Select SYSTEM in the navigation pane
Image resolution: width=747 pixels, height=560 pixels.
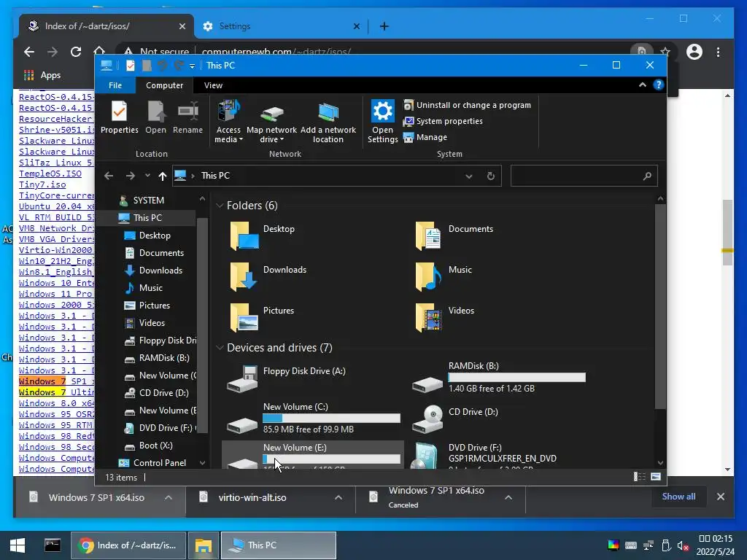point(149,201)
